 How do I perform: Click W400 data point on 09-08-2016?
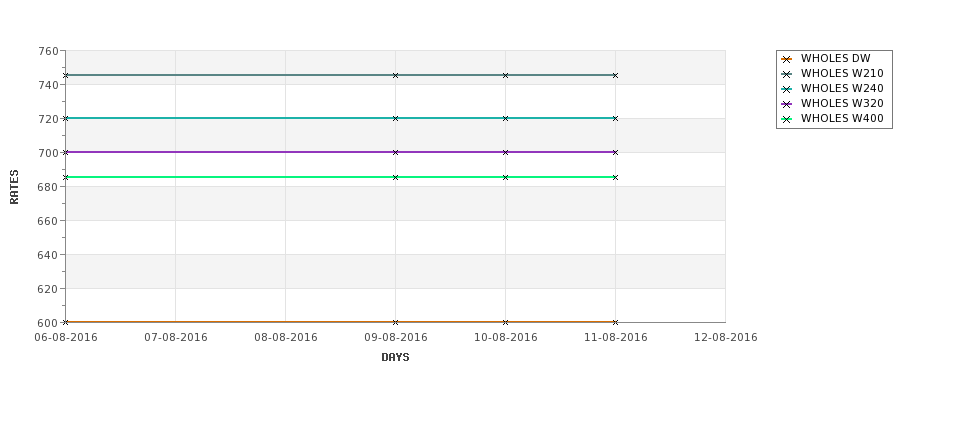395,177
